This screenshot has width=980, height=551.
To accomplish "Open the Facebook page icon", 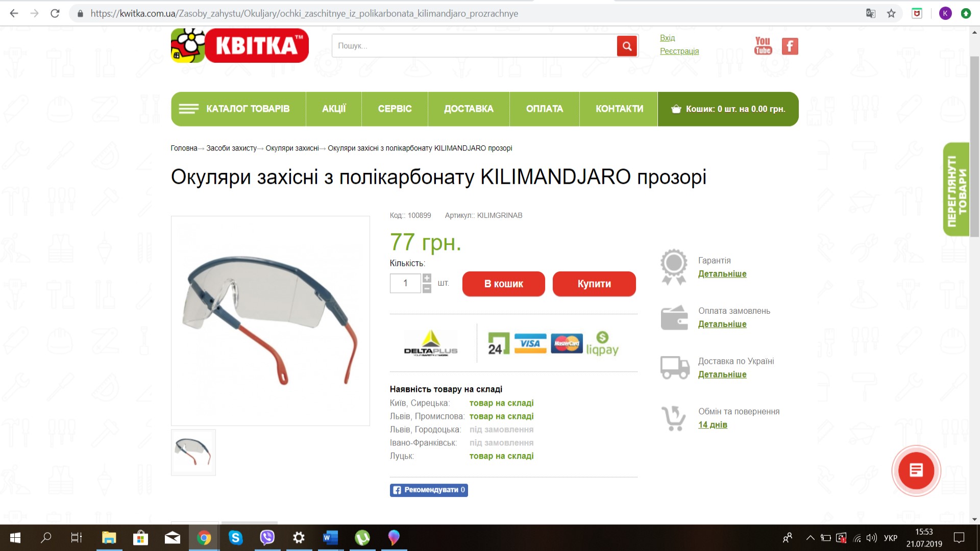I will point(790,46).
